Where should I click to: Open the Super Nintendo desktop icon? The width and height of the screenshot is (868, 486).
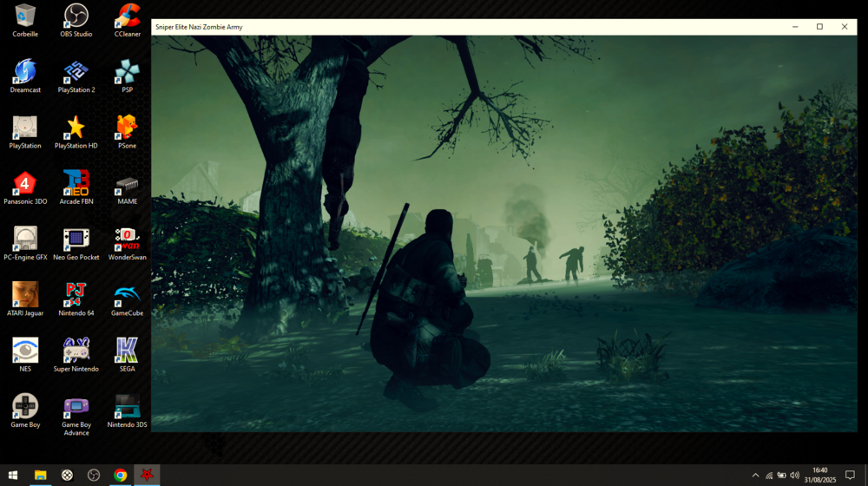[76, 351]
